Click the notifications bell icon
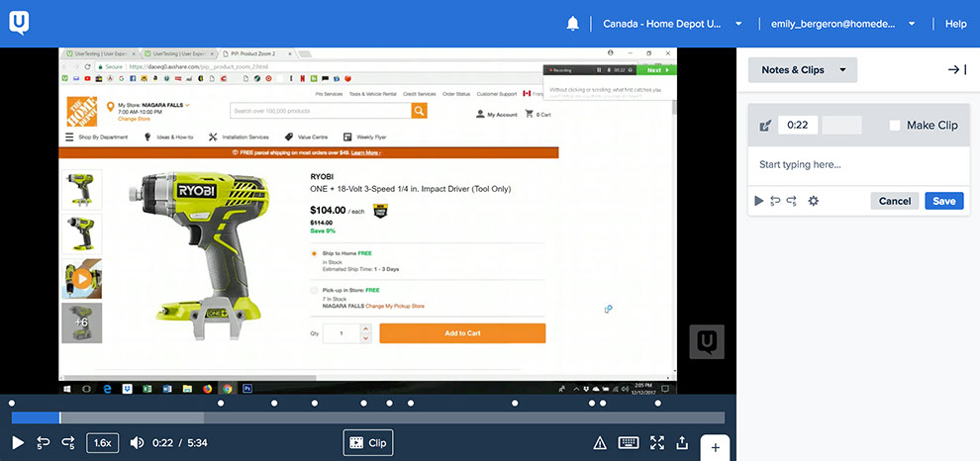The height and width of the screenshot is (461, 980). coord(572,24)
